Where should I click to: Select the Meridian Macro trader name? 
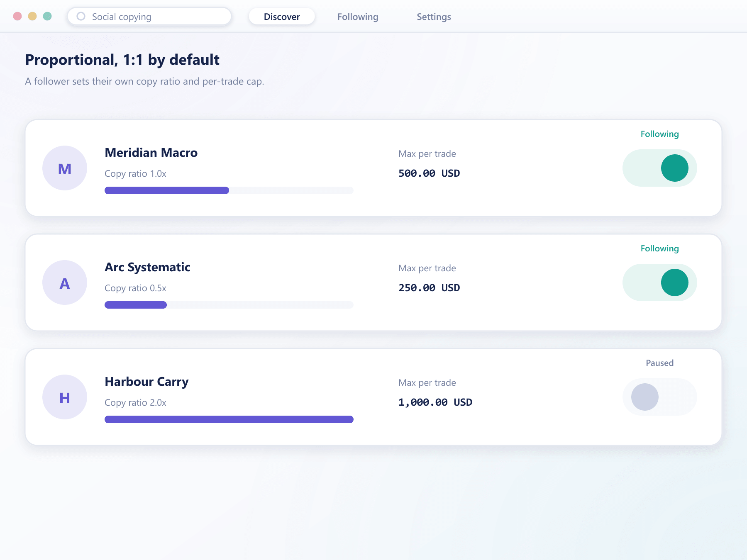151,153
